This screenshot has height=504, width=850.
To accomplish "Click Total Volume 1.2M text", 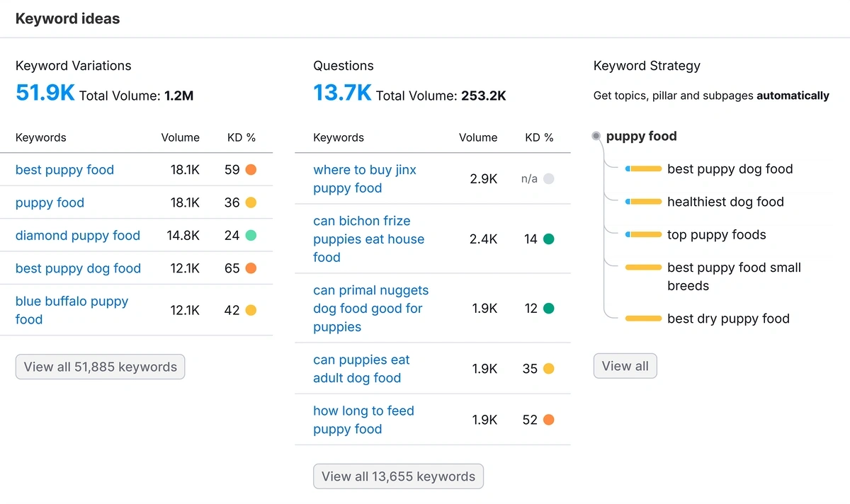I will pyautogui.click(x=136, y=96).
